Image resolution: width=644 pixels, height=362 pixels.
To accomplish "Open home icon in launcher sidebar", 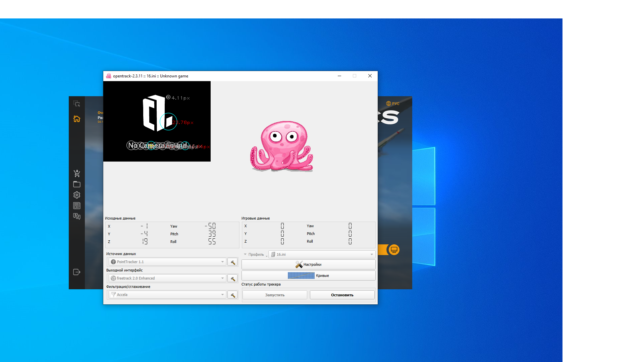I will tap(77, 119).
